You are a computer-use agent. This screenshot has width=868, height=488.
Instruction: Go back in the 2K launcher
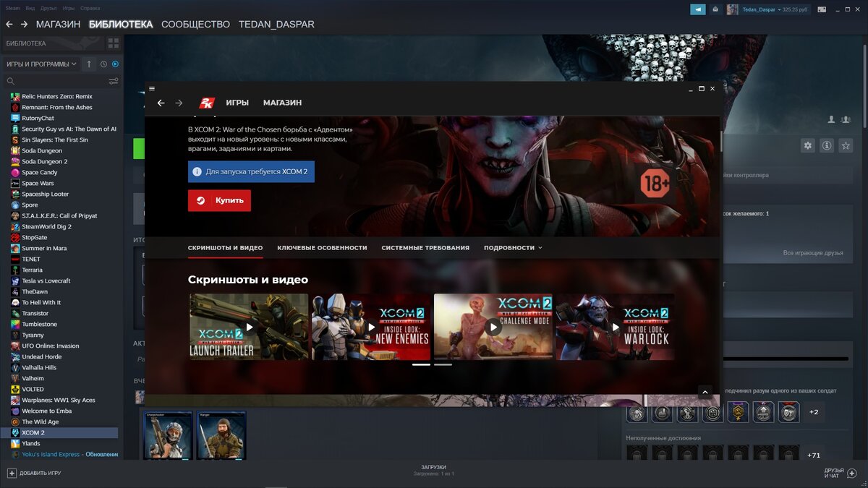[161, 103]
